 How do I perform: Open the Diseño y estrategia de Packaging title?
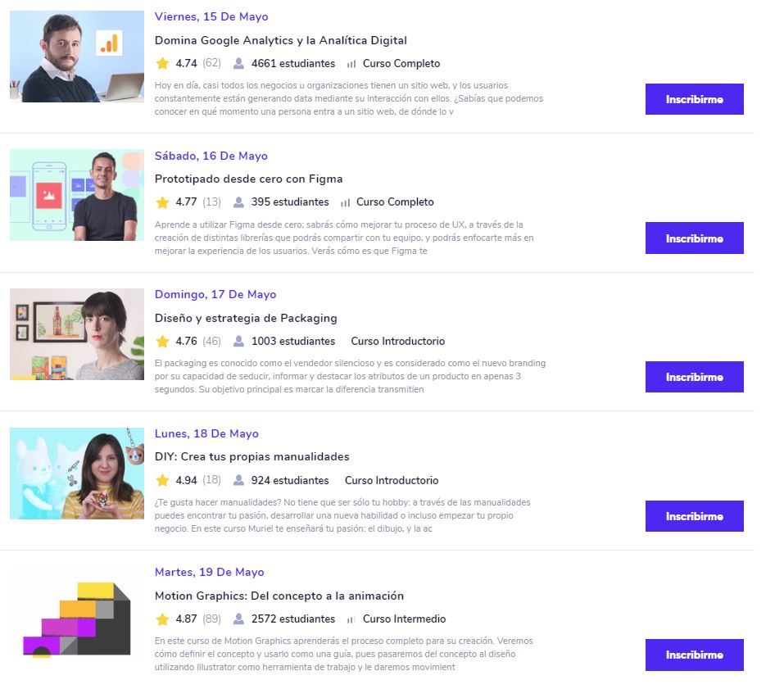tap(246, 318)
